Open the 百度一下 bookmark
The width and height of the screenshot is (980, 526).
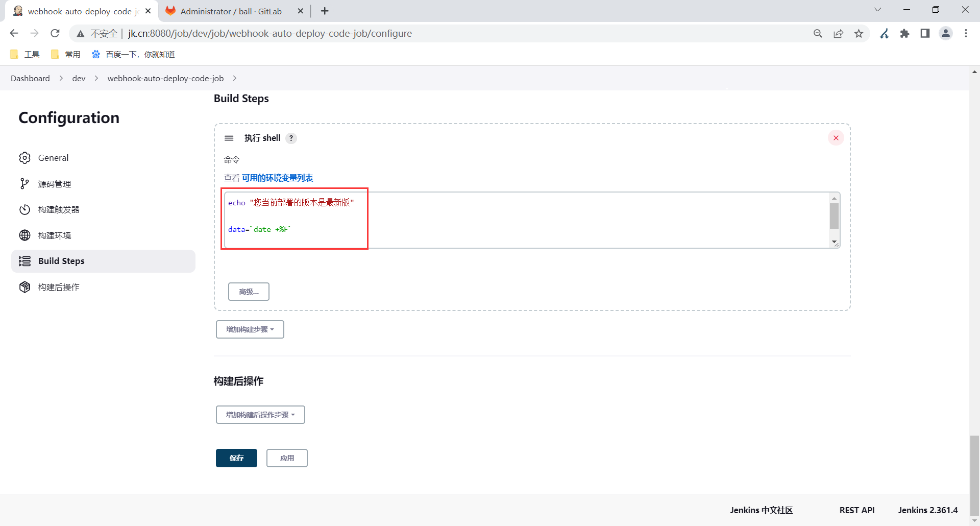coord(133,54)
